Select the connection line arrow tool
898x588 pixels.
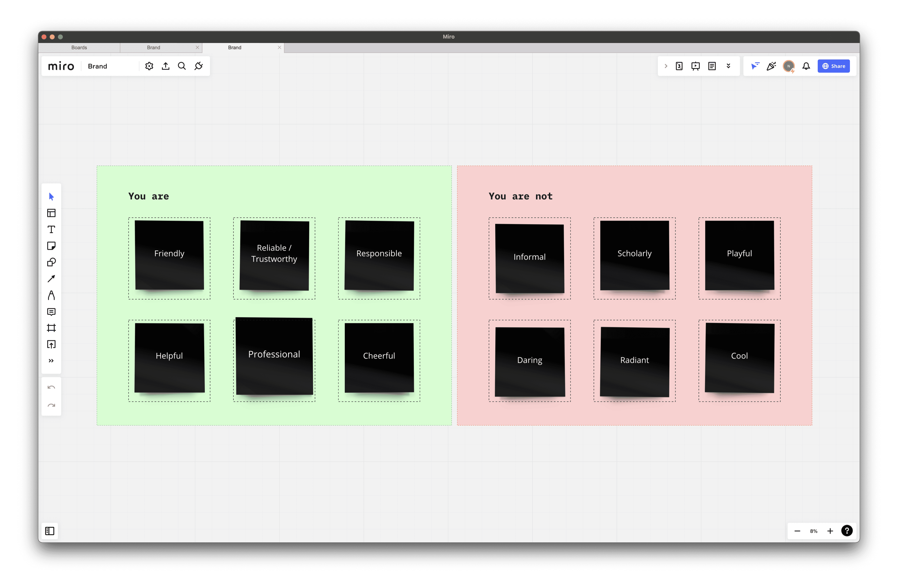(x=51, y=279)
